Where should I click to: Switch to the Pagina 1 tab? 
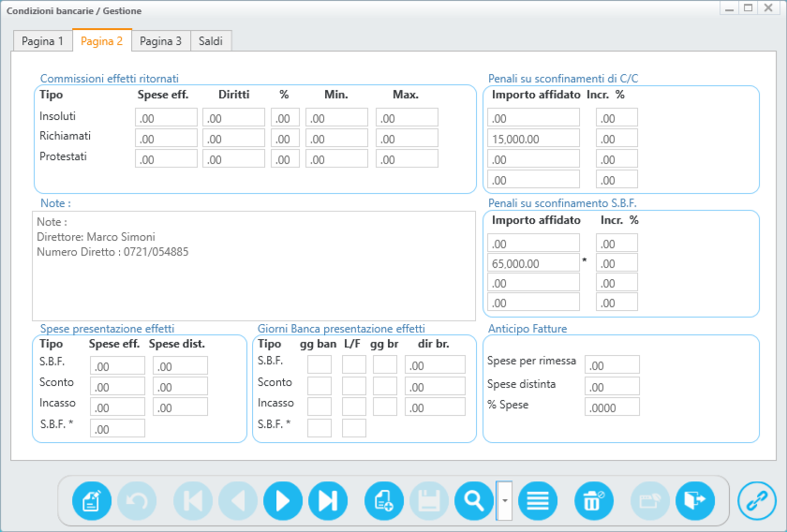(43, 40)
